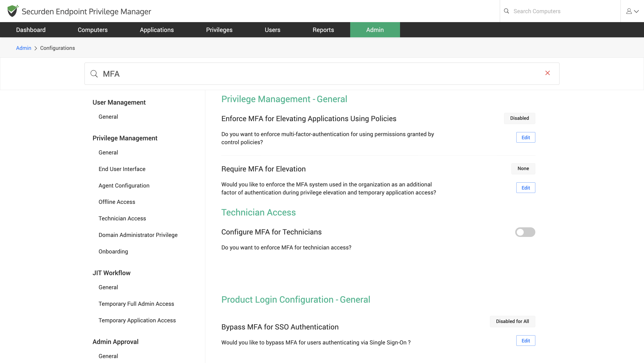Click Product Login Configuration - General heading
The image size is (644, 363).
(x=296, y=300)
